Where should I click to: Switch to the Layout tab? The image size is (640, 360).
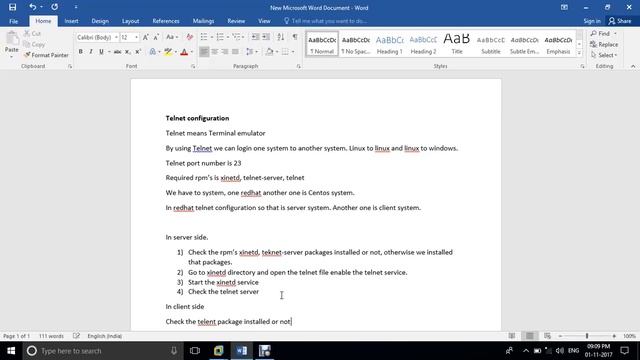click(131, 21)
